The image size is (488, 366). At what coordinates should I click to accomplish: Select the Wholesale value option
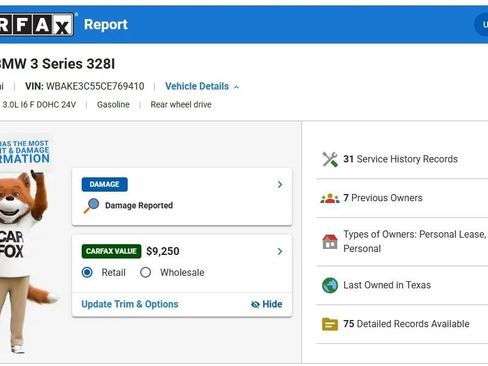(145, 272)
